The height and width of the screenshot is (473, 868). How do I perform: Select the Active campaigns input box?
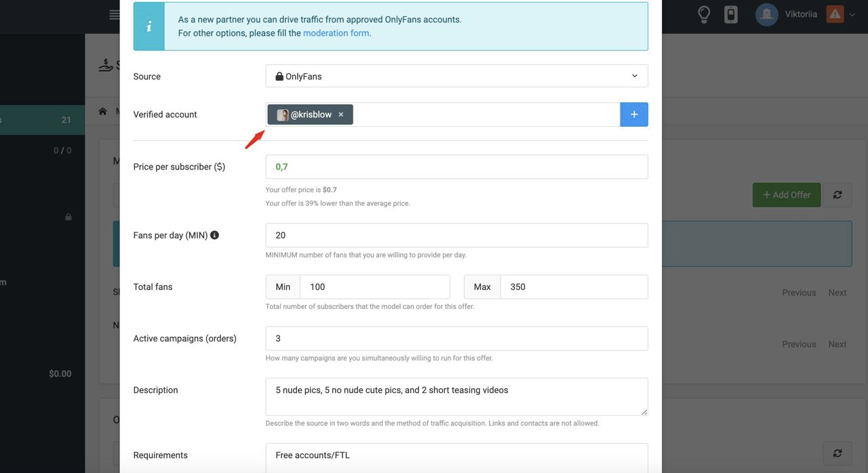(456, 338)
